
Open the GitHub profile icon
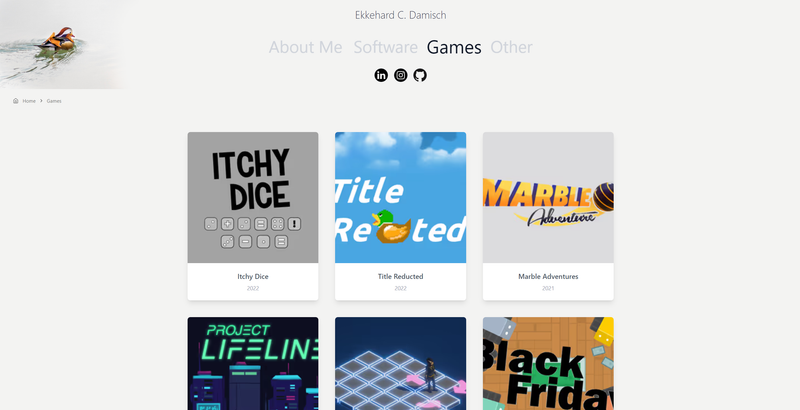pyautogui.click(x=420, y=75)
